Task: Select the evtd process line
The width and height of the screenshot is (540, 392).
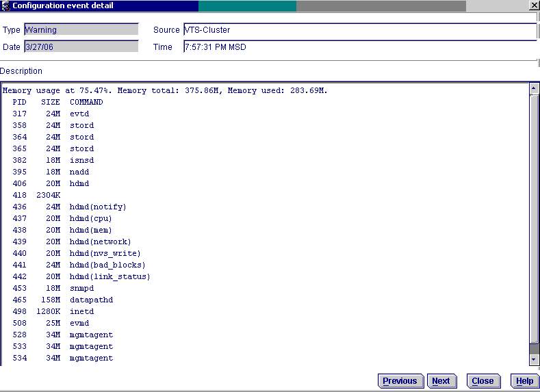Action: point(79,114)
